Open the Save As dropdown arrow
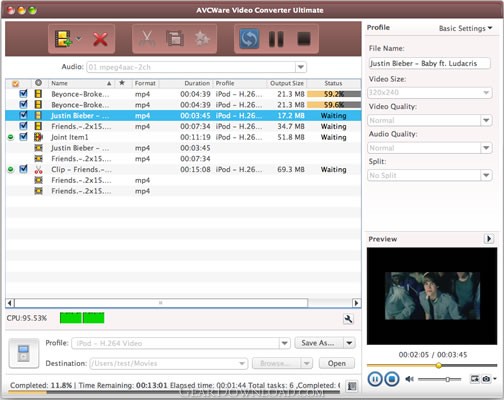Screen dimensions: 504x400 (x=349, y=343)
